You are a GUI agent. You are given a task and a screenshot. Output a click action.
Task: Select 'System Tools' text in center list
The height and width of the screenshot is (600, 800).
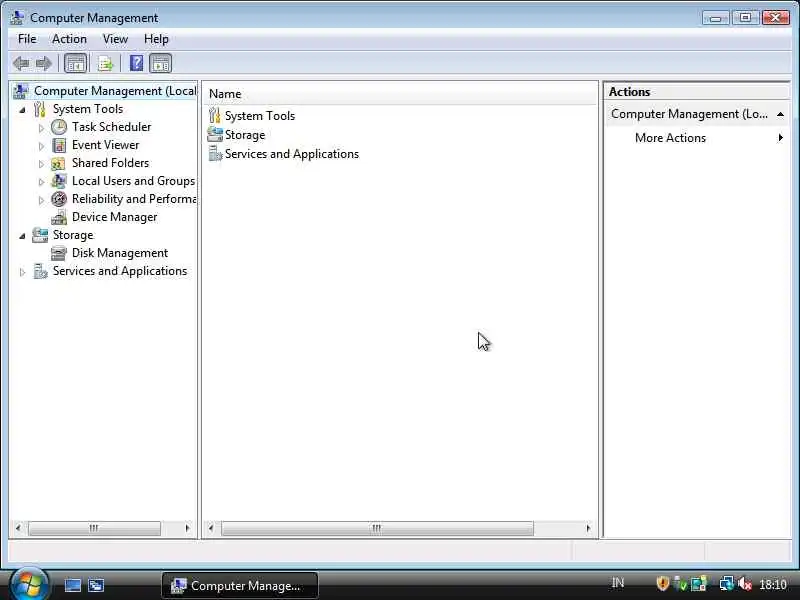[x=260, y=116]
